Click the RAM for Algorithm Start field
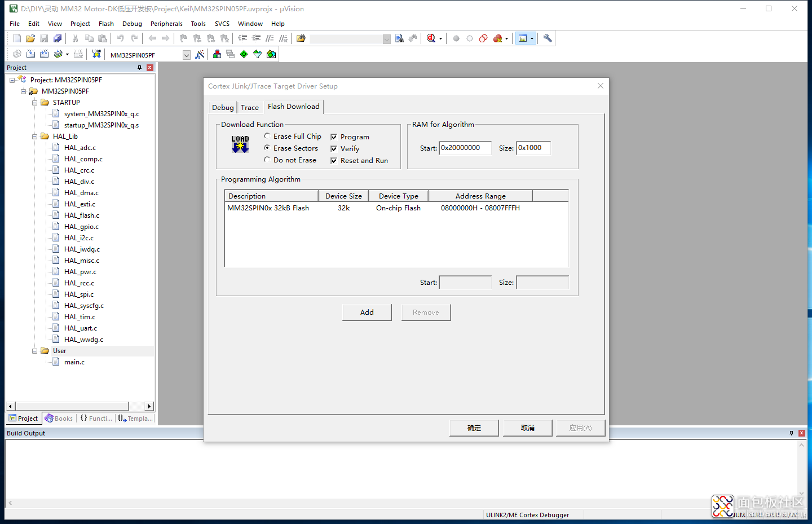 tap(465, 148)
